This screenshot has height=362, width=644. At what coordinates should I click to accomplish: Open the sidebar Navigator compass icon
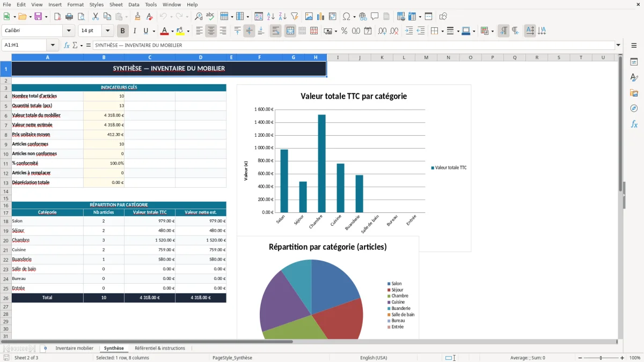(634, 108)
